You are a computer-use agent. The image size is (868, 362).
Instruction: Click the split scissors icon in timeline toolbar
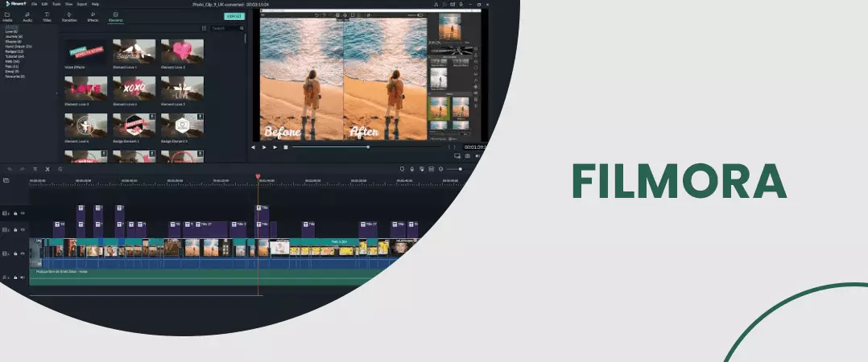[x=47, y=169]
